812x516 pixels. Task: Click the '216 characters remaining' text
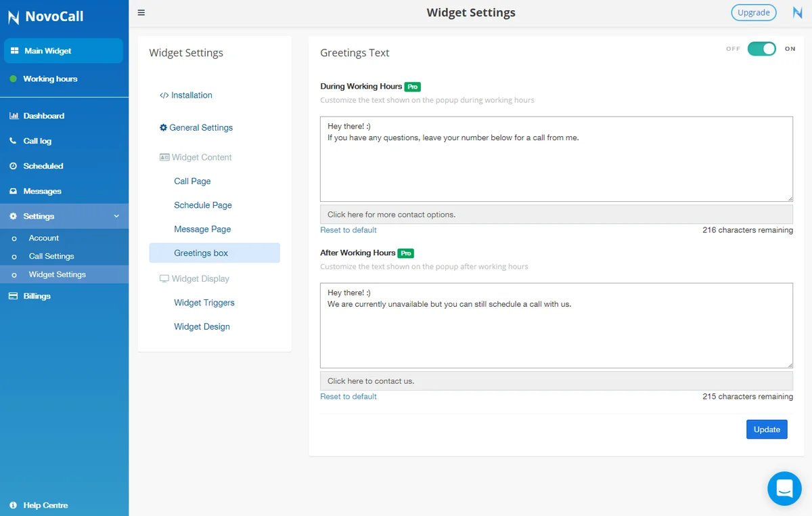[748, 230]
